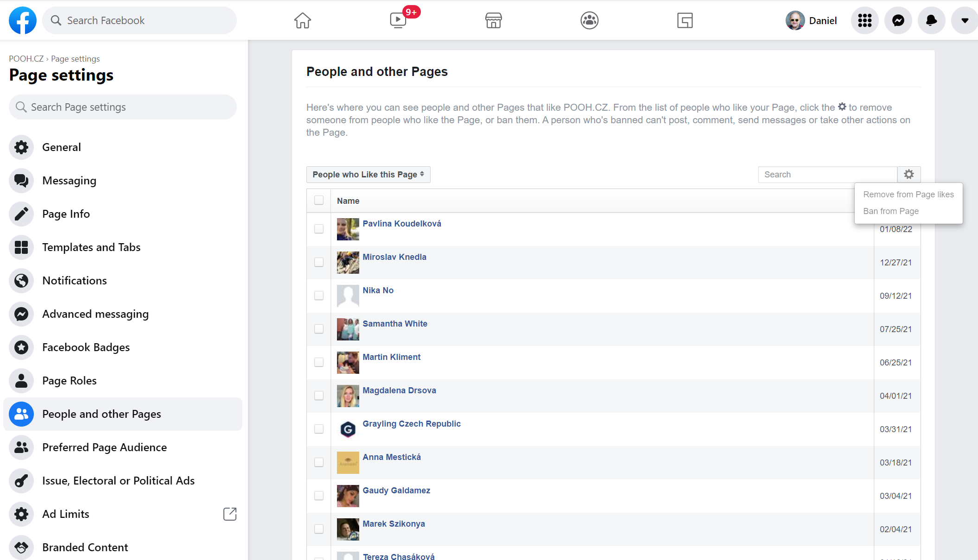Open the Facebook Home icon
The height and width of the screenshot is (560, 978).
coord(302,20)
